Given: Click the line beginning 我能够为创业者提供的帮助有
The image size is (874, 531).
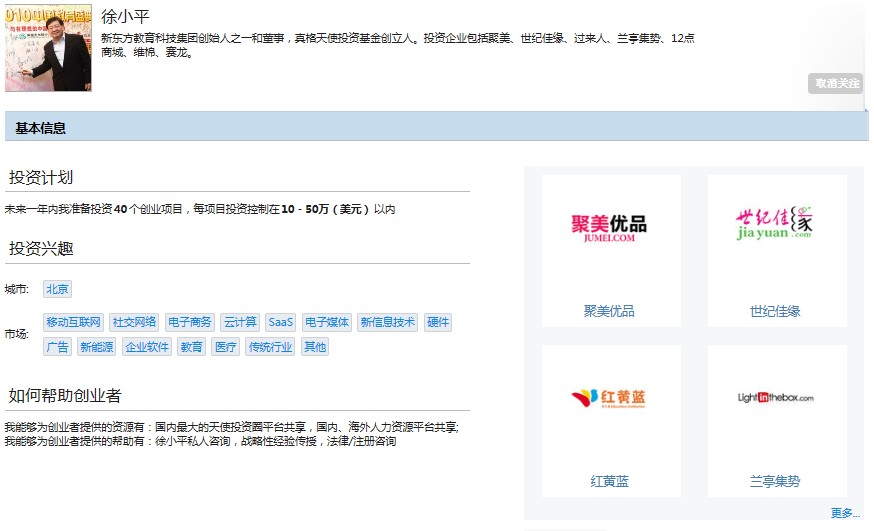Looking at the screenshot, I should pyautogui.click(x=201, y=441).
